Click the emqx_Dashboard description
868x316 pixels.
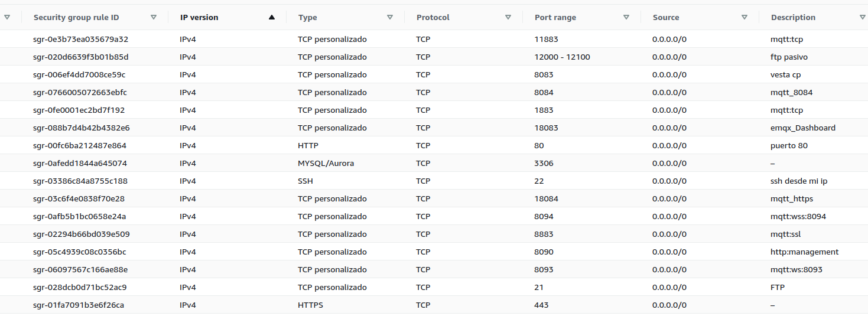tap(803, 128)
